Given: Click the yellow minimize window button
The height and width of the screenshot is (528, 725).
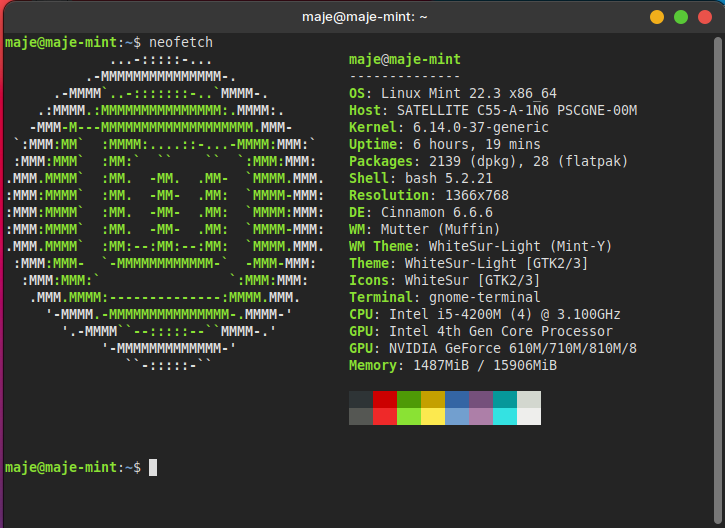Looking at the screenshot, I should 657,17.
